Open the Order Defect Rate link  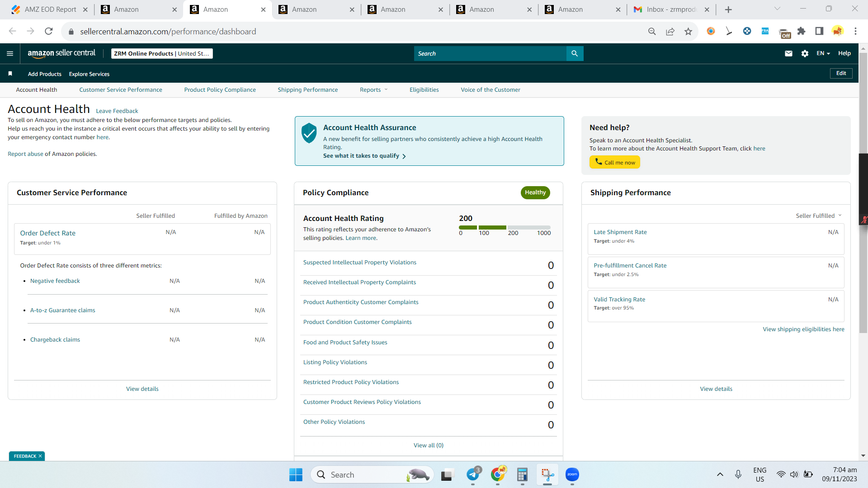point(48,233)
